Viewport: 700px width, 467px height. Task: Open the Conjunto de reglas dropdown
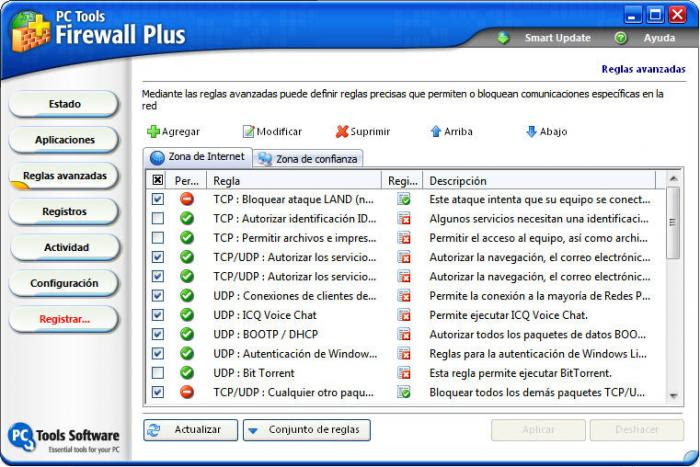click(307, 429)
